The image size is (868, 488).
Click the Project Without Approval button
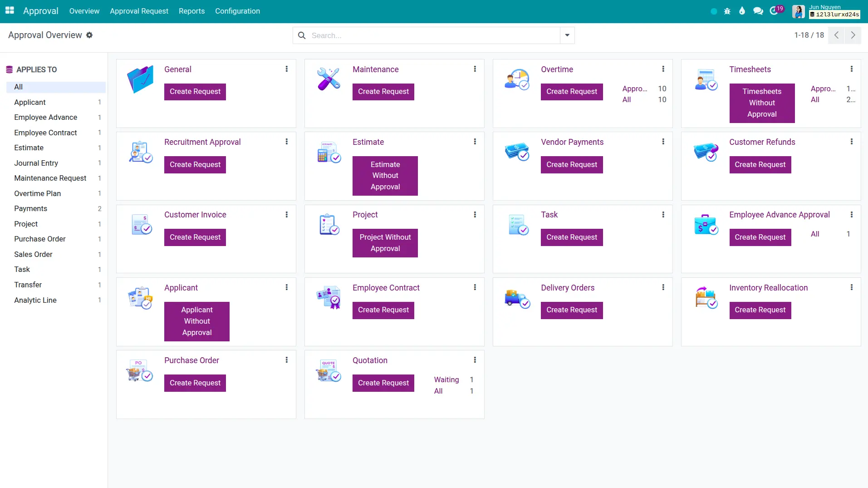click(x=385, y=243)
